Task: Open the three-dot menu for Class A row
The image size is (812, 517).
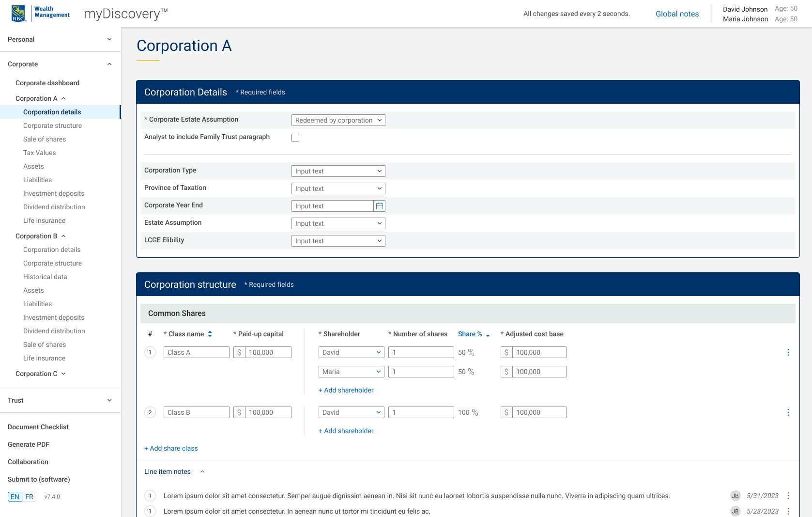Action: click(x=788, y=352)
